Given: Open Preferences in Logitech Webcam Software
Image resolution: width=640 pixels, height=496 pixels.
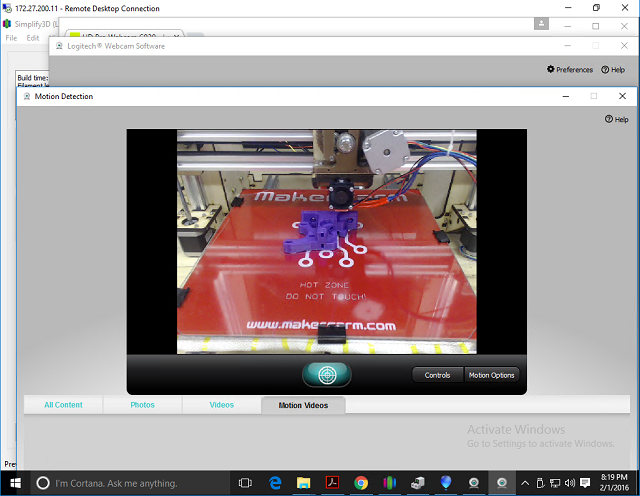Looking at the screenshot, I should pos(570,69).
